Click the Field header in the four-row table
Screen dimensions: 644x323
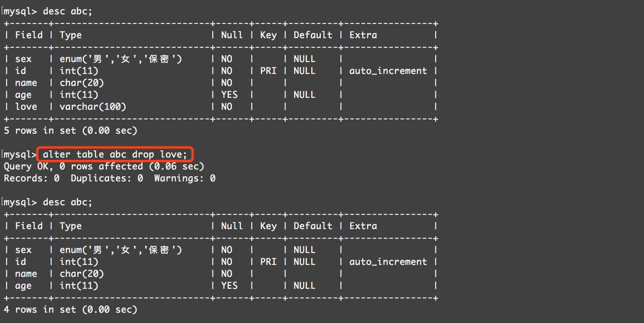(x=29, y=226)
